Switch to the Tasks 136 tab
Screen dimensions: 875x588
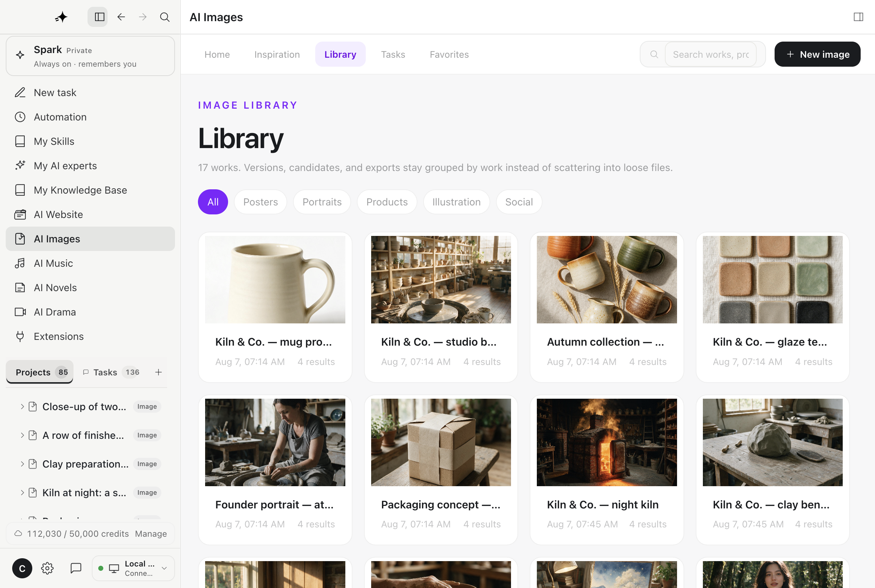[111, 372]
